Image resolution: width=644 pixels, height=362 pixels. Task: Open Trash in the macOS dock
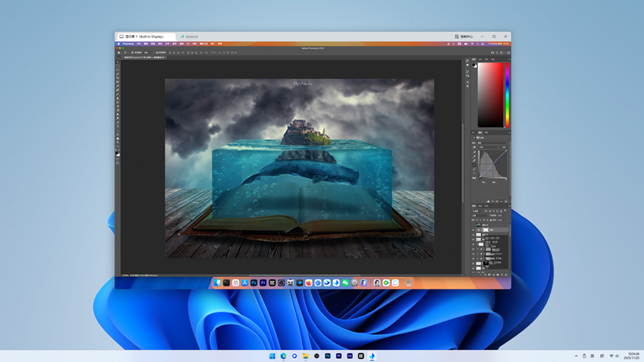point(409,283)
